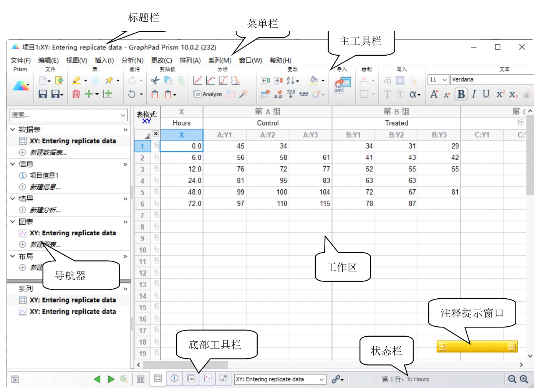Viewport: 540px width, 392px height.
Task: Click the link chain icon in bottom toolbar
Action: [x=336, y=379]
